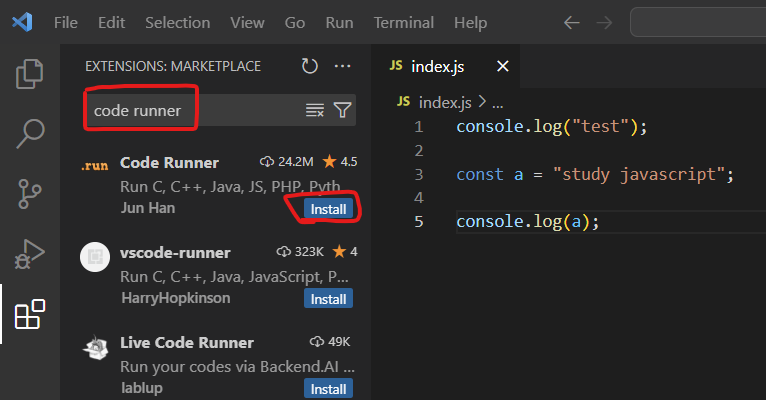Click the console.log(a) code line

[x=528, y=222]
